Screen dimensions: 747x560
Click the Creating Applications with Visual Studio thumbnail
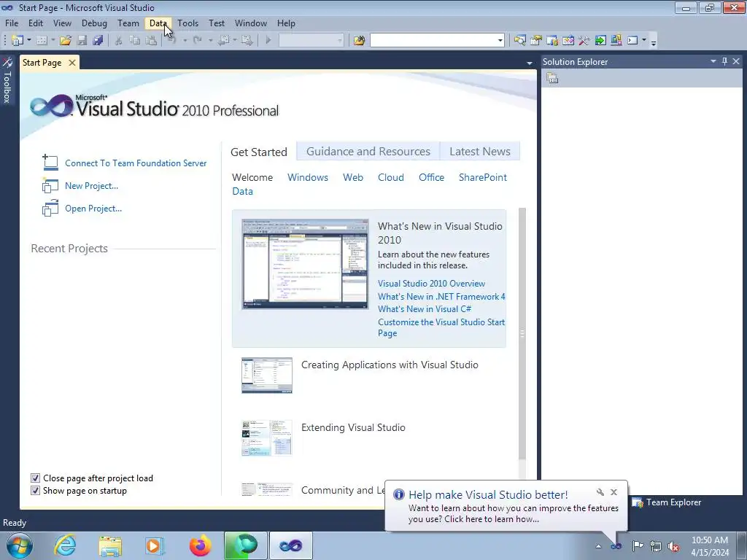click(x=267, y=376)
